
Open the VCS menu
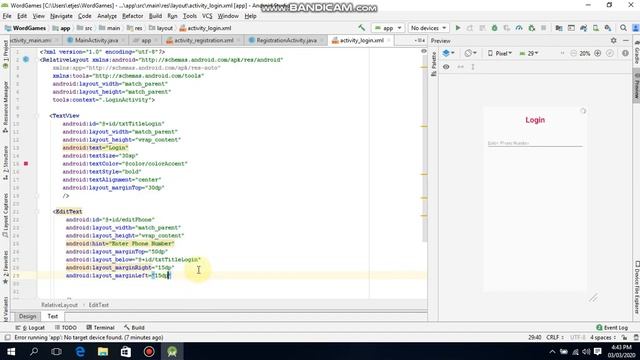[207, 16]
